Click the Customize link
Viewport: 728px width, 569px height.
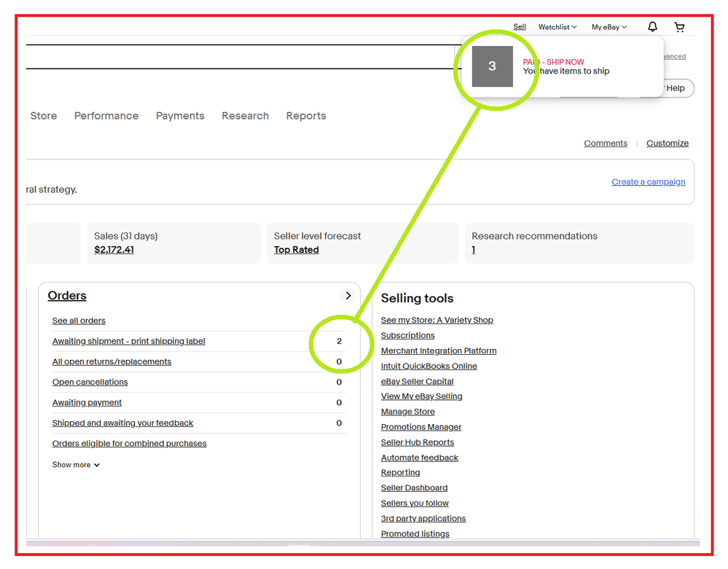(668, 143)
